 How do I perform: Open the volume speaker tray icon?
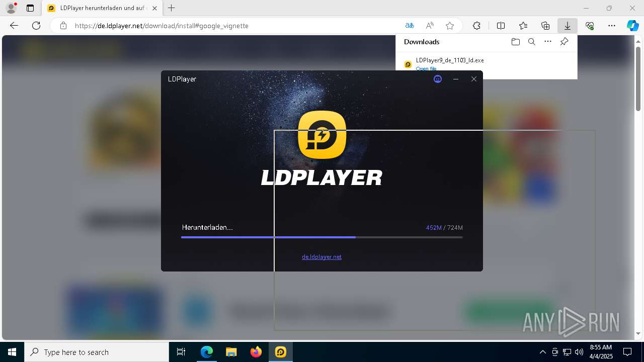579,352
